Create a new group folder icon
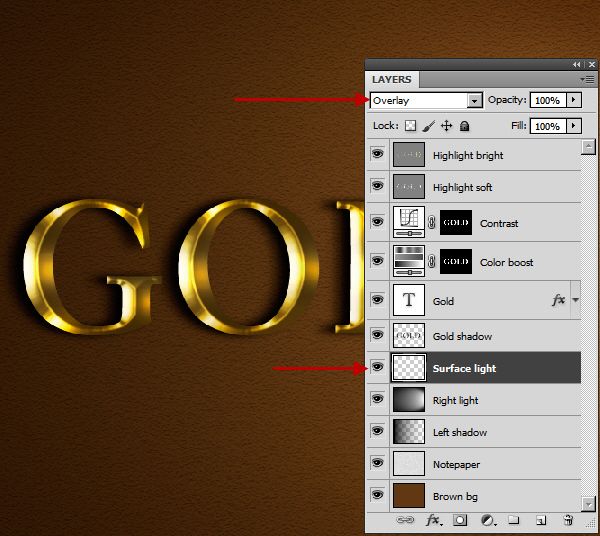The height and width of the screenshot is (536, 600). click(514, 520)
